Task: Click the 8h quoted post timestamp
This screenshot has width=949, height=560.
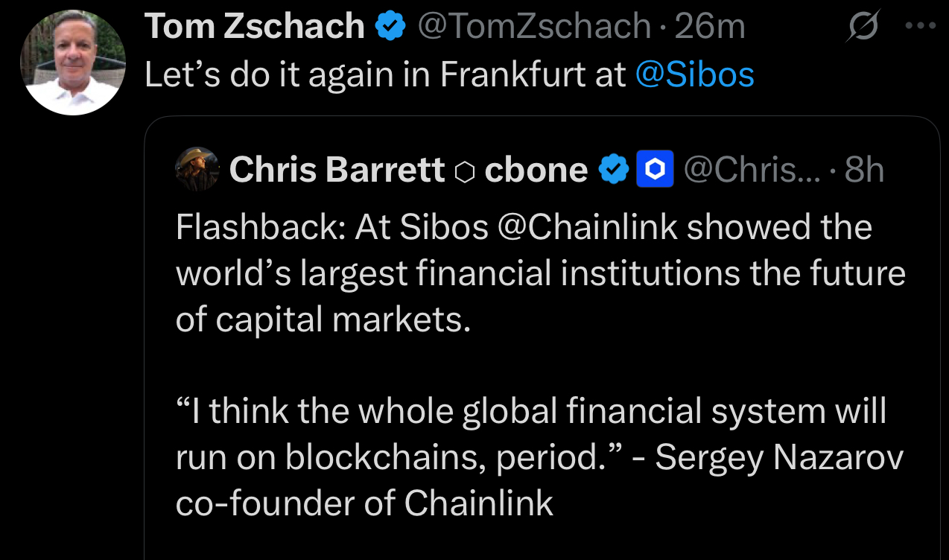Action: pyautogui.click(x=864, y=171)
